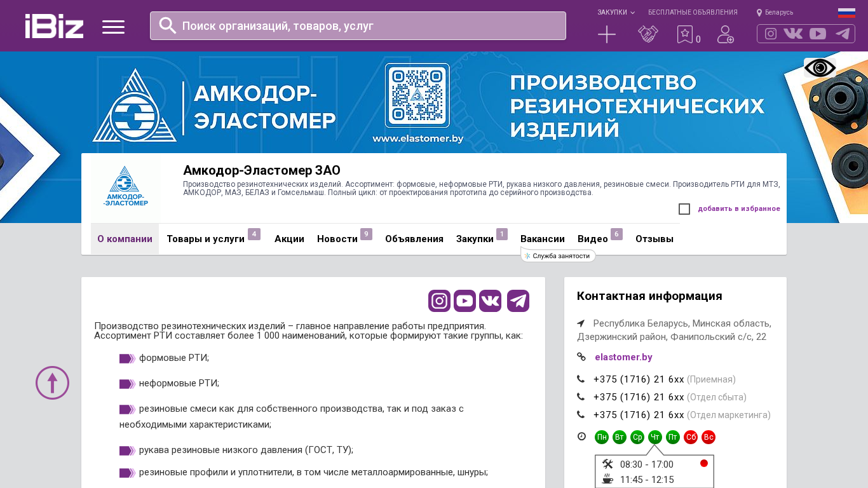
Task: Open YouTube icon in header
Action: point(818,34)
